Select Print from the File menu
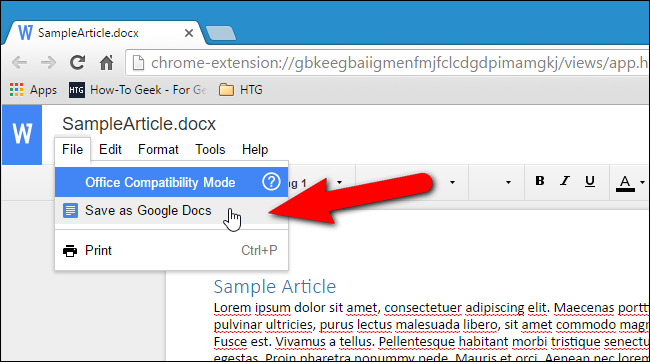 click(x=171, y=250)
